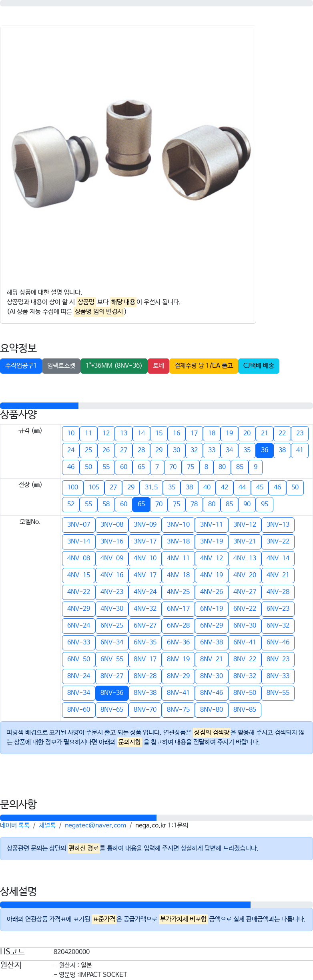Viewport: 313px width, 980px height.
Task: Click the CJ택배 배송 shipping badge
Action: click(x=259, y=366)
